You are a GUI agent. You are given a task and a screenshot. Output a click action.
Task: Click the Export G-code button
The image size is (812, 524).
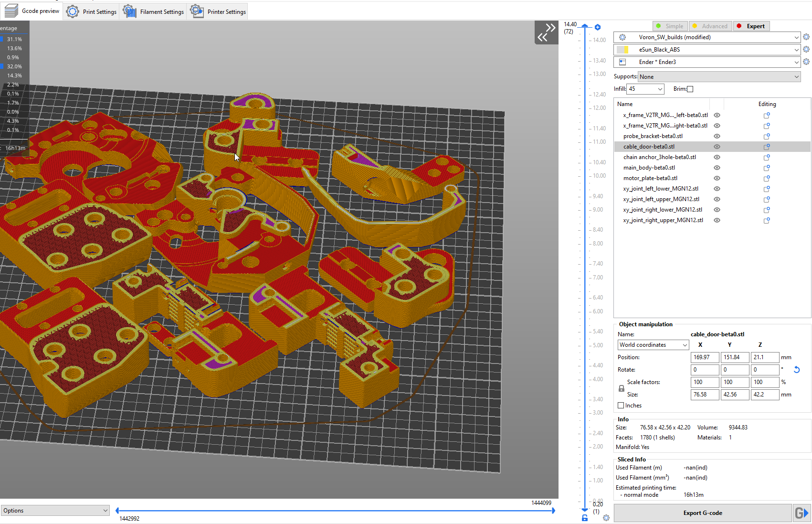703,513
